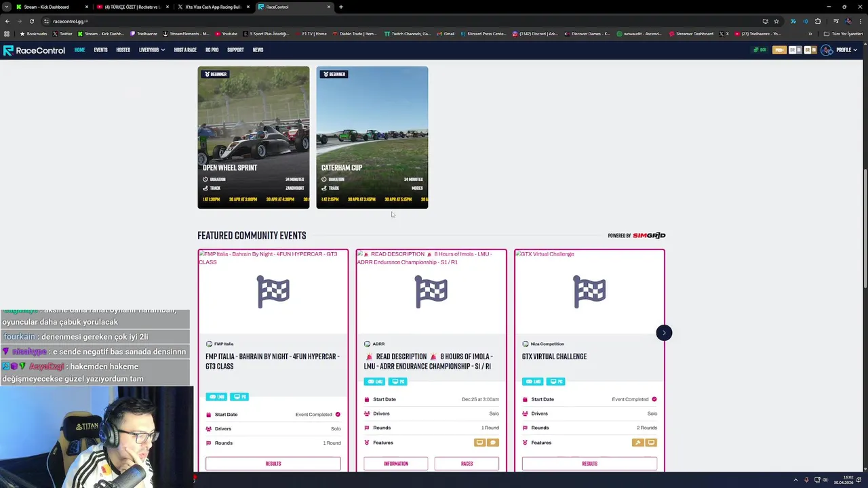Open Tüm Yer İşaretleri bookmarks folder
This screenshot has width=868, height=488.
pyautogui.click(x=843, y=34)
